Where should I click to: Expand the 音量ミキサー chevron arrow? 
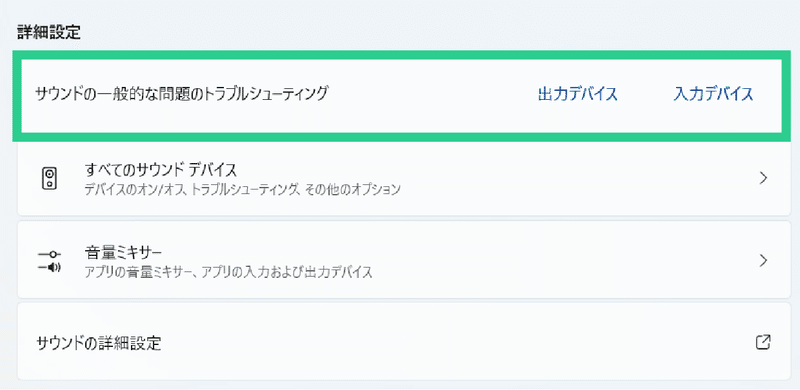point(763,261)
